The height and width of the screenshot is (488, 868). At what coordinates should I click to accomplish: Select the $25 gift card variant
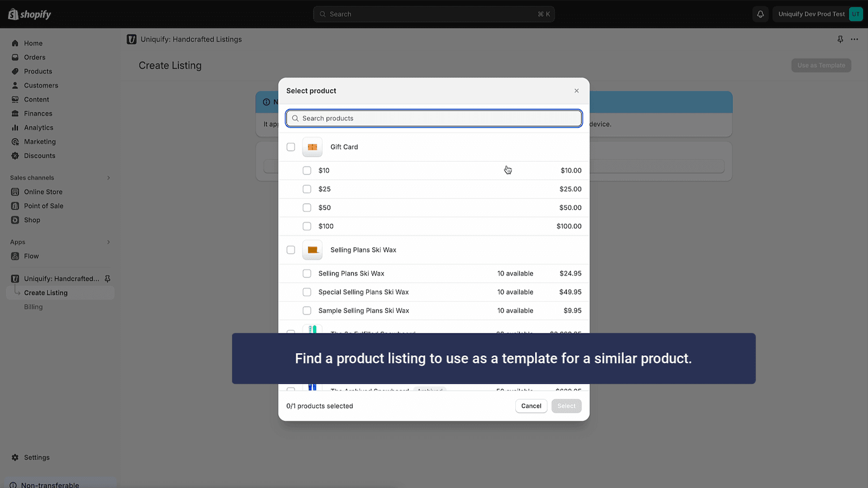pyautogui.click(x=307, y=189)
